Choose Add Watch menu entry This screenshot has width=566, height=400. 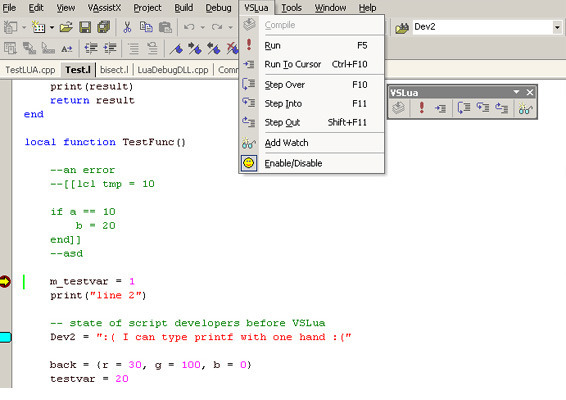tap(312, 143)
